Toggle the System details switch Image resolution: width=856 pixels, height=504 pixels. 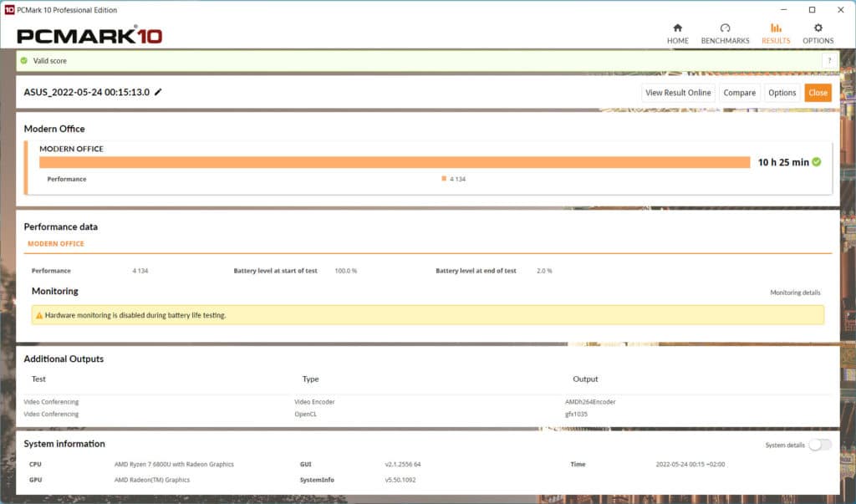pyautogui.click(x=819, y=445)
